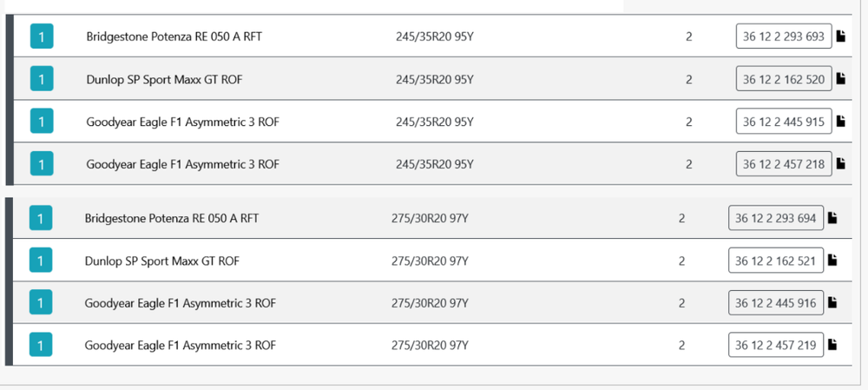This screenshot has height=390, width=868.
Task: Click document icon beside 36 12 2 445 915
Action: (840, 122)
